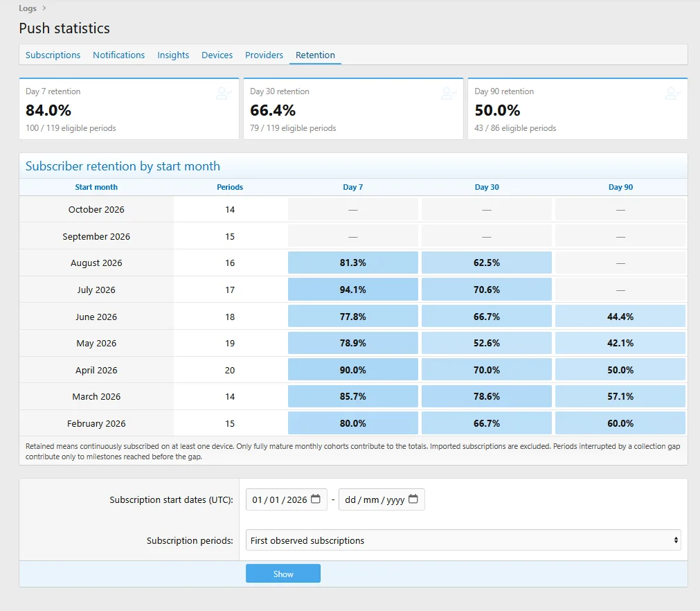Click '79 / 119 eligible periods' text

tap(293, 128)
